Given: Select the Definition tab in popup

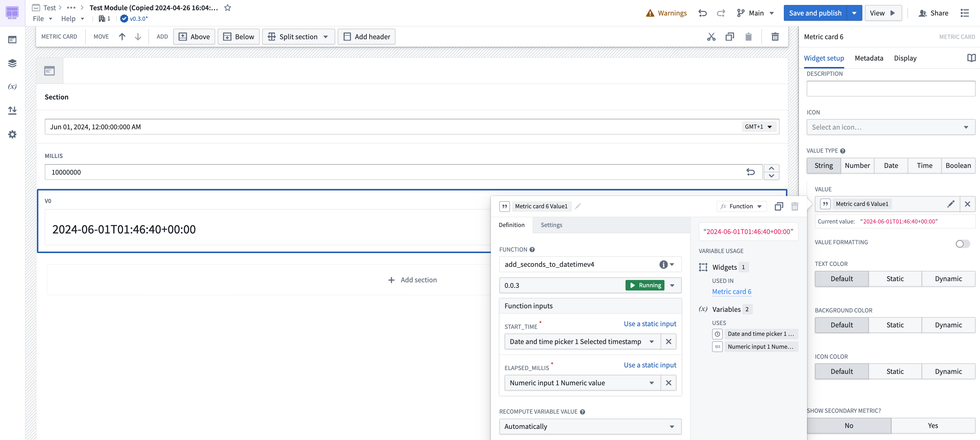Looking at the screenshot, I should pos(511,225).
